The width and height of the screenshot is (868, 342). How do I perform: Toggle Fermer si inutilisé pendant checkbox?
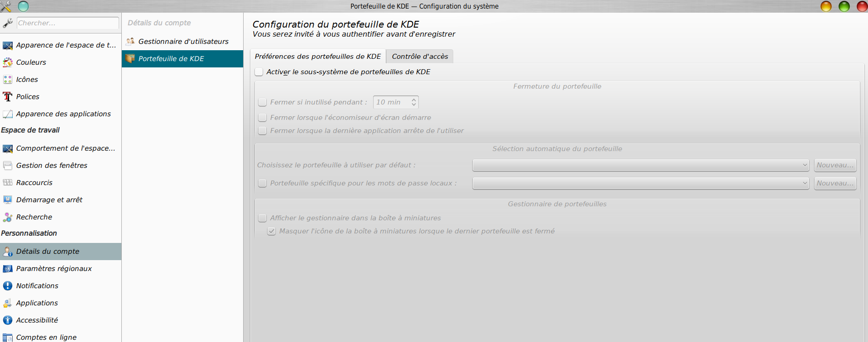pos(262,102)
